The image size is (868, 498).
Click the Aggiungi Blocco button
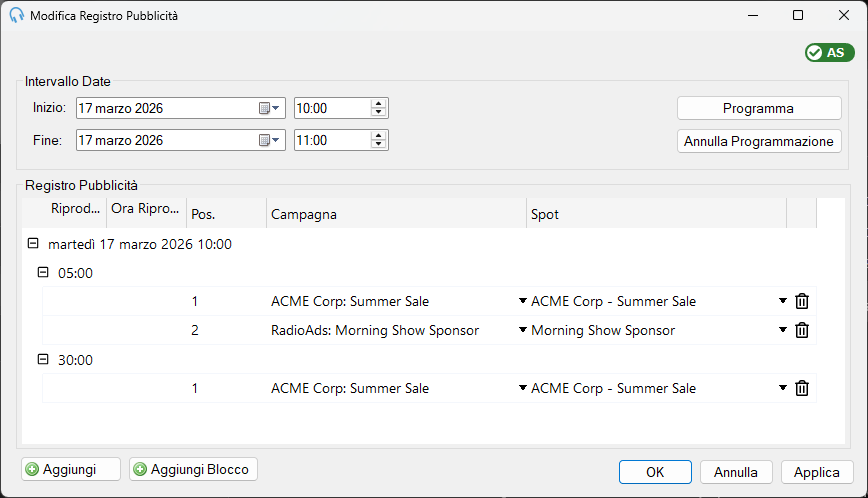click(193, 469)
